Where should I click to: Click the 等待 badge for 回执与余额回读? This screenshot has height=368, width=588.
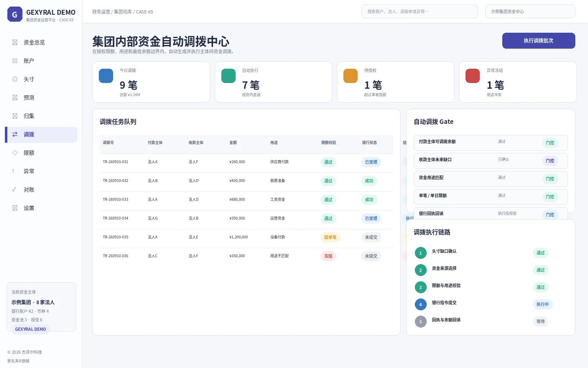[x=541, y=321]
